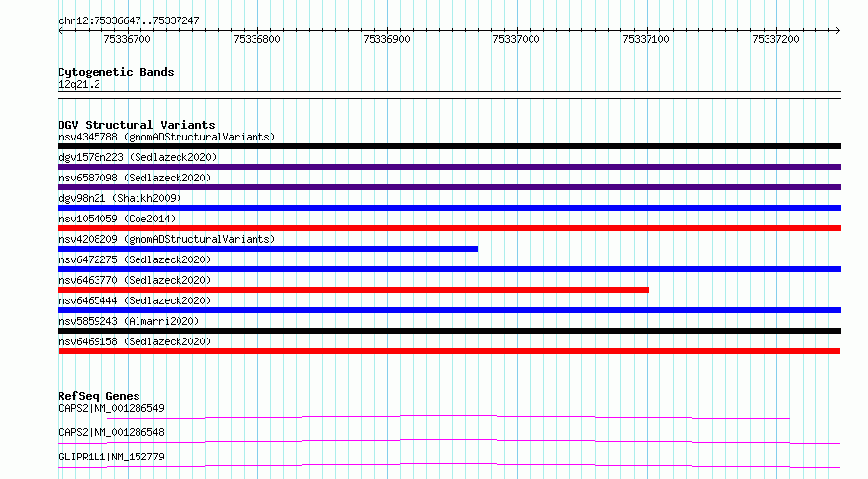Select the RefSeq Genes track title
Screen dimensions: 868x479
point(99,396)
